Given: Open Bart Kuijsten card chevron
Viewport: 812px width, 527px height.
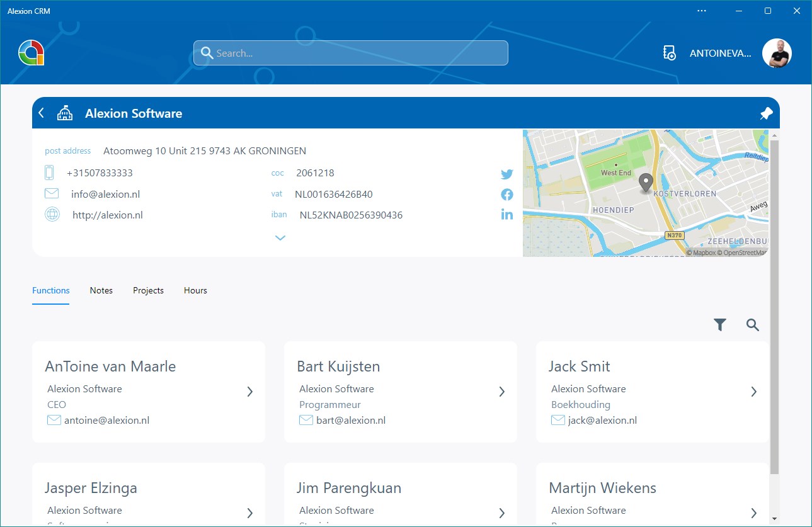Looking at the screenshot, I should tap(502, 392).
